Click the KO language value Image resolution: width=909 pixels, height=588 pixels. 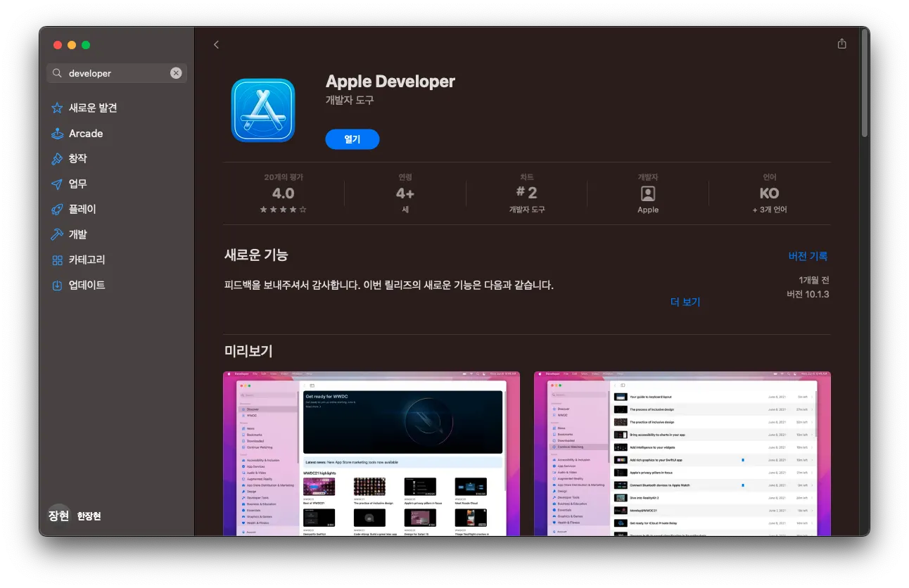point(770,193)
